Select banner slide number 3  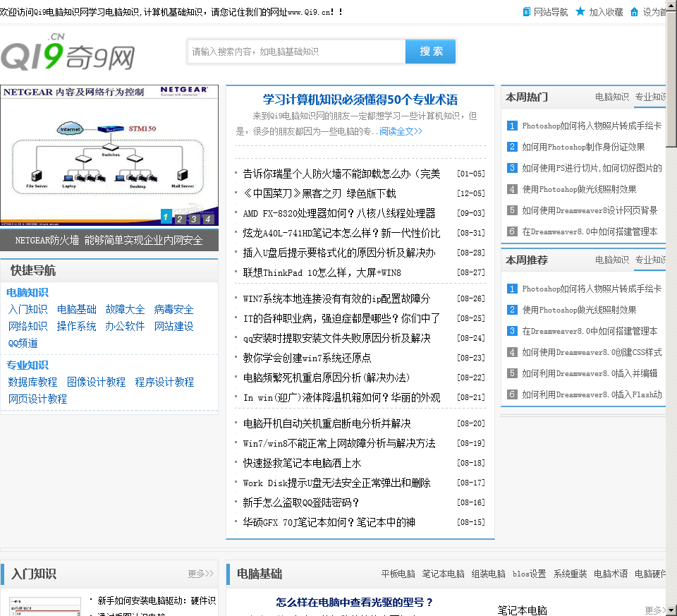194,219
